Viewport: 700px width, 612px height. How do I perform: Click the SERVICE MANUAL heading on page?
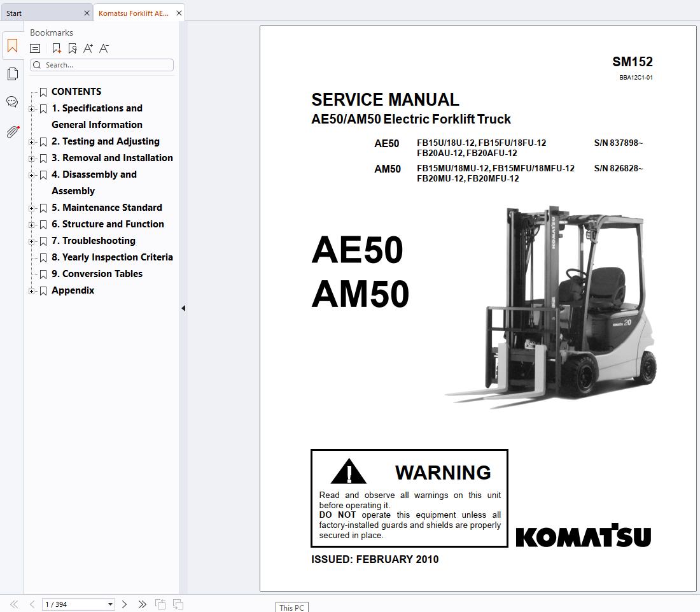point(385,99)
